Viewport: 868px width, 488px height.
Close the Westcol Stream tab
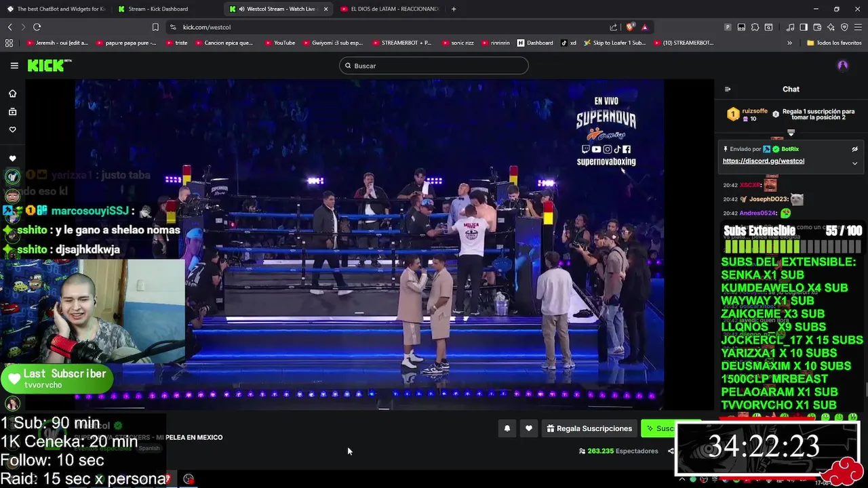[326, 9]
